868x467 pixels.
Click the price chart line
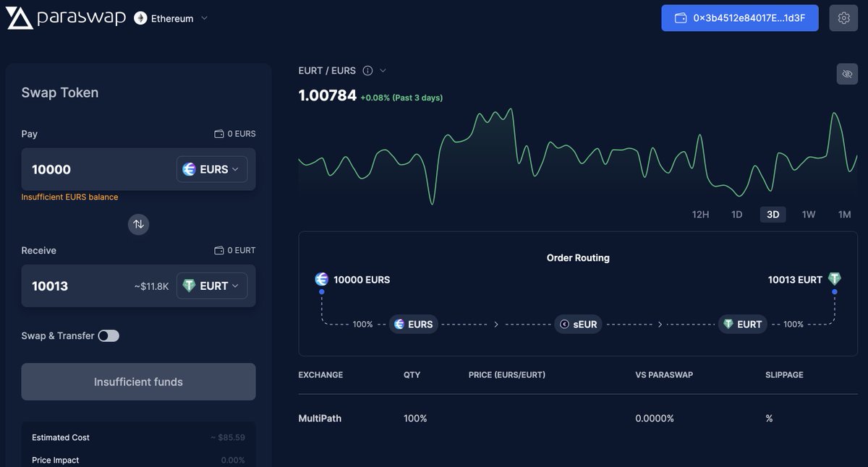tap(578, 155)
